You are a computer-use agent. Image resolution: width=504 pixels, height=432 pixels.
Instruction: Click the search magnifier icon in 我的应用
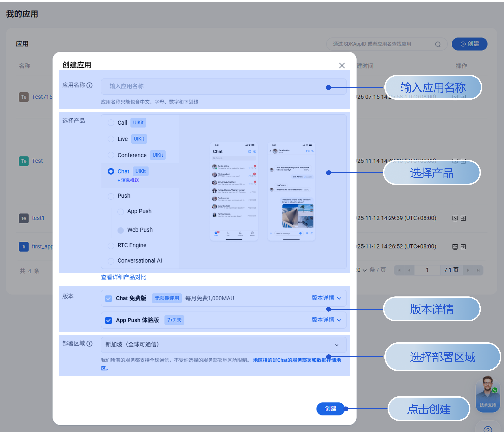pyautogui.click(x=438, y=44)
